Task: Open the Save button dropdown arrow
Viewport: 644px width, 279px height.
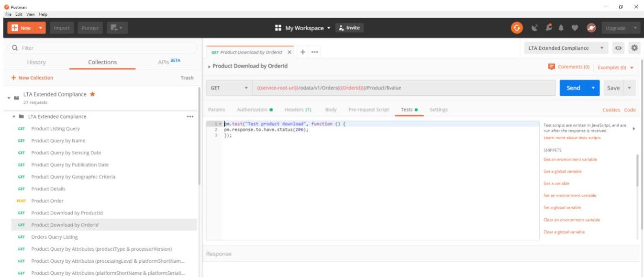Action: tap(629, 88)
